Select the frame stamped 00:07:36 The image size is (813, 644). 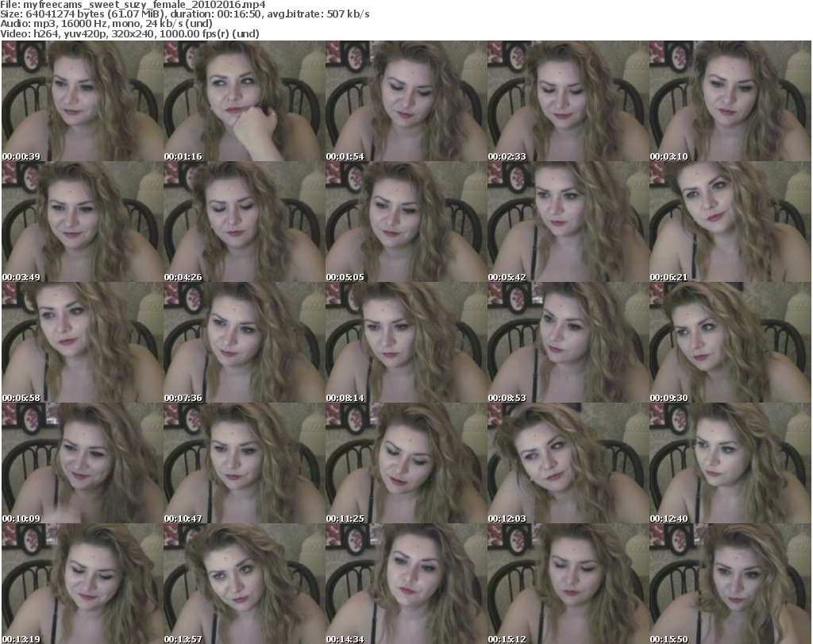click(x=245, y=343)
